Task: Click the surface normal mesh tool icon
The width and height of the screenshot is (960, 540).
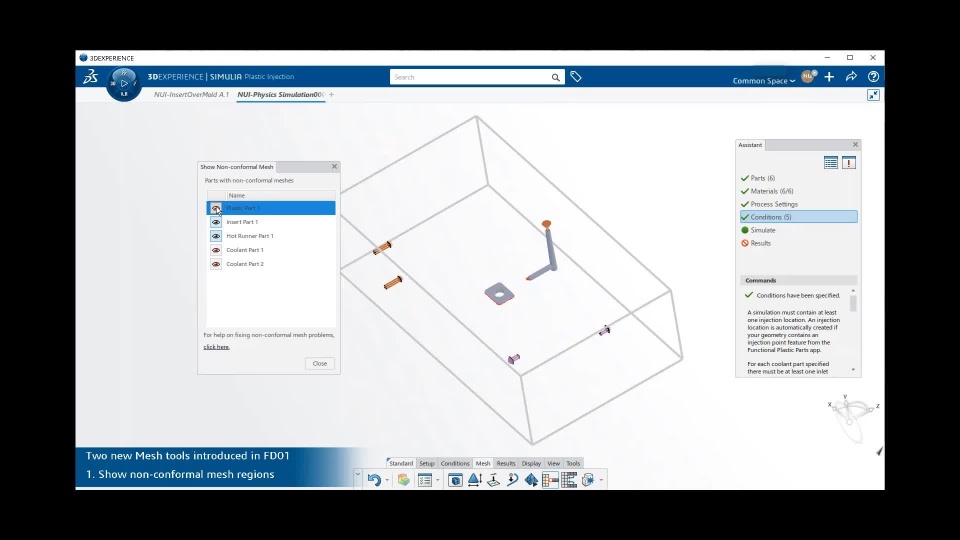Action: (x=493, y=480)
